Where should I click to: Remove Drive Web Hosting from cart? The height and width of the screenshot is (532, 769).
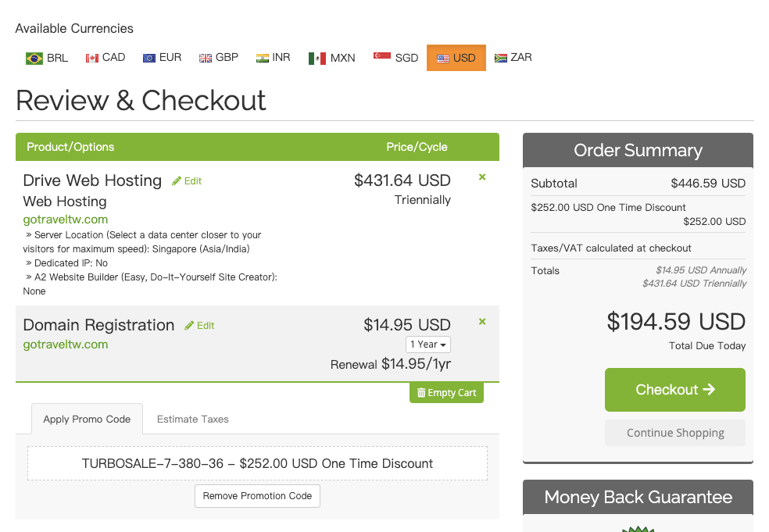point(482,177)
